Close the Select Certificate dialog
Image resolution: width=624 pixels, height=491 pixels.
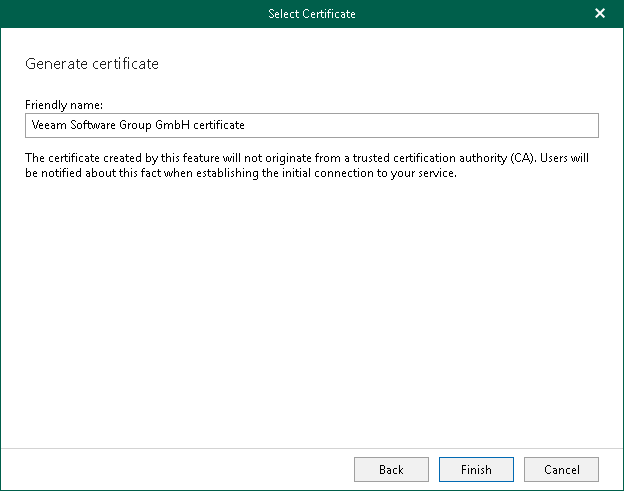click(x=600, y=14)
